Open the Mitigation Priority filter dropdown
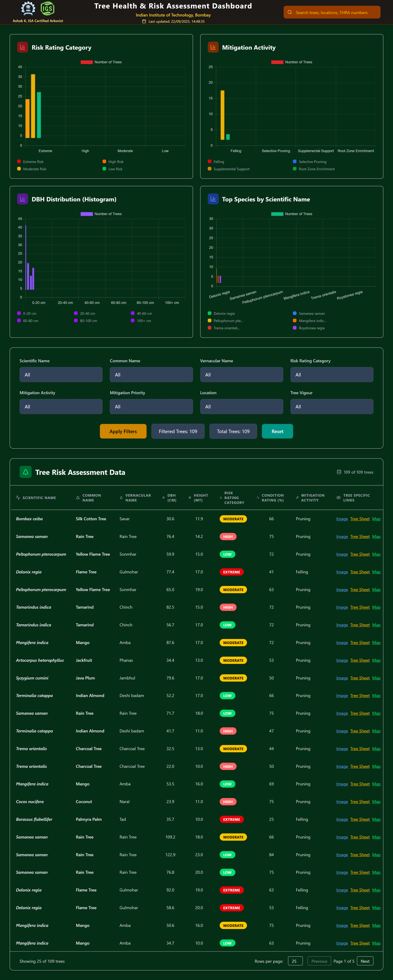This screenshot has height=980, width=393. click(151, 407)
